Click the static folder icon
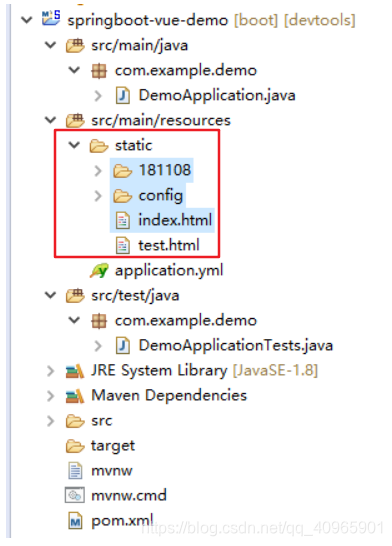Image resolution: width=392 pixels, height=546 pixels. tap(99, 146)
